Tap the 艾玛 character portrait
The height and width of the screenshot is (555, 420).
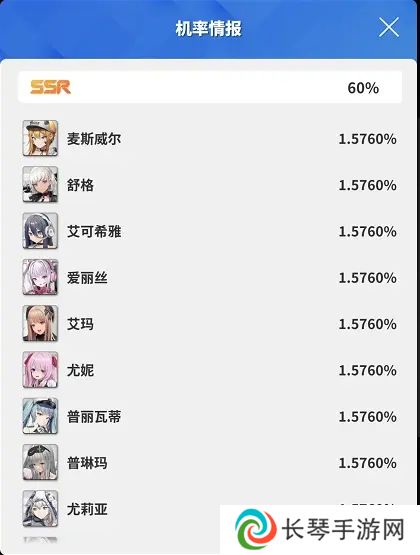point(40,324)
